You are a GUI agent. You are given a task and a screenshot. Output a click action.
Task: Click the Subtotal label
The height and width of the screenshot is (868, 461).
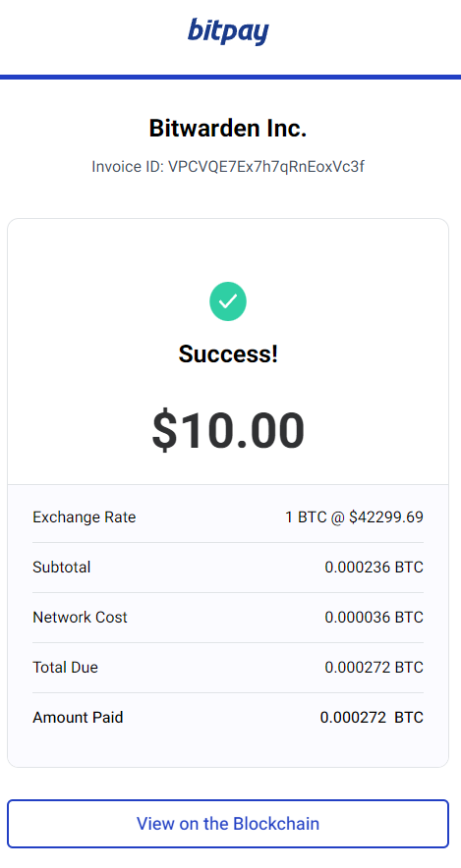(x=62, y=568)
